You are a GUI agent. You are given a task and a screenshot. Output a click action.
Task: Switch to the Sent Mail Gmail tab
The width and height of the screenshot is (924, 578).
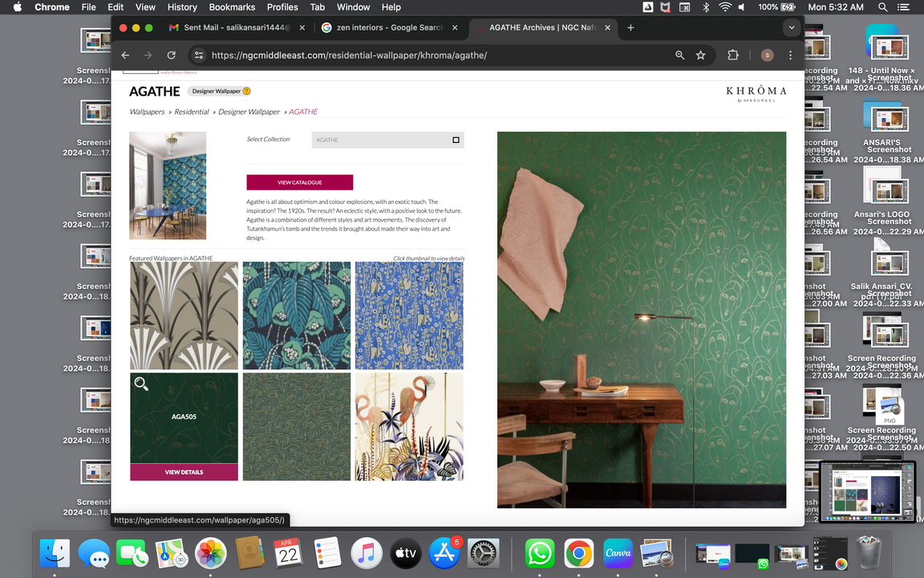[237, 28]
